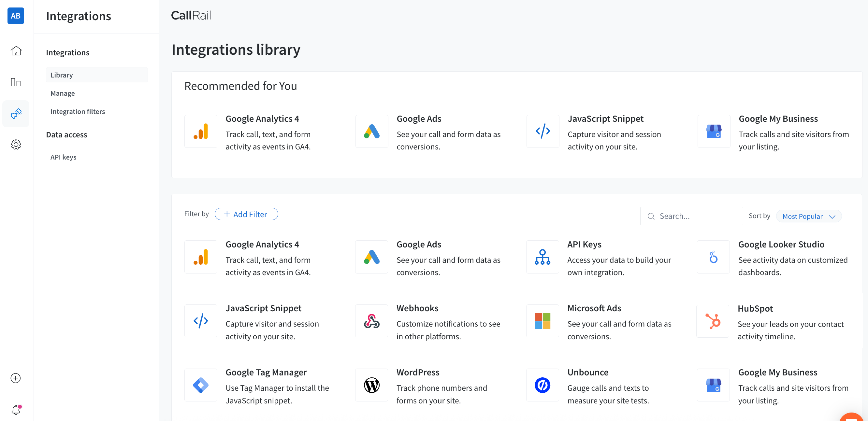Click the Google Tag Manager icon
868x421 pixels.
tap(201, 385)
